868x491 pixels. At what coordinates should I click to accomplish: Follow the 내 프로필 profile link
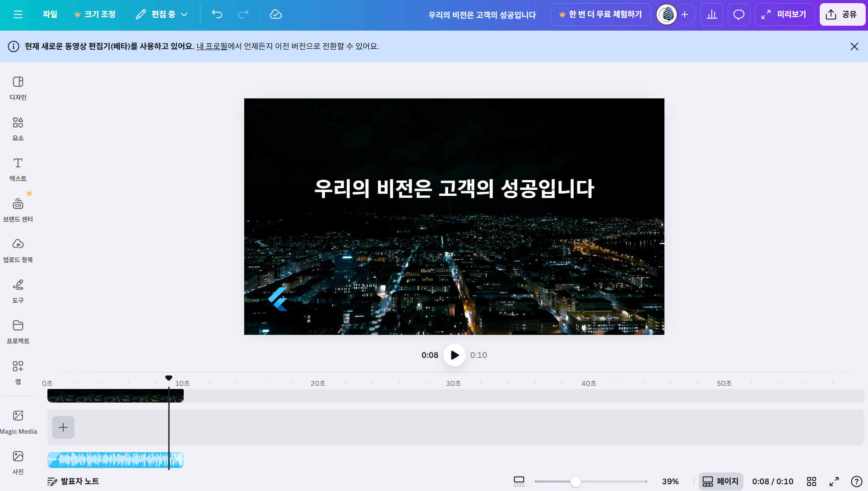[212, 46]
